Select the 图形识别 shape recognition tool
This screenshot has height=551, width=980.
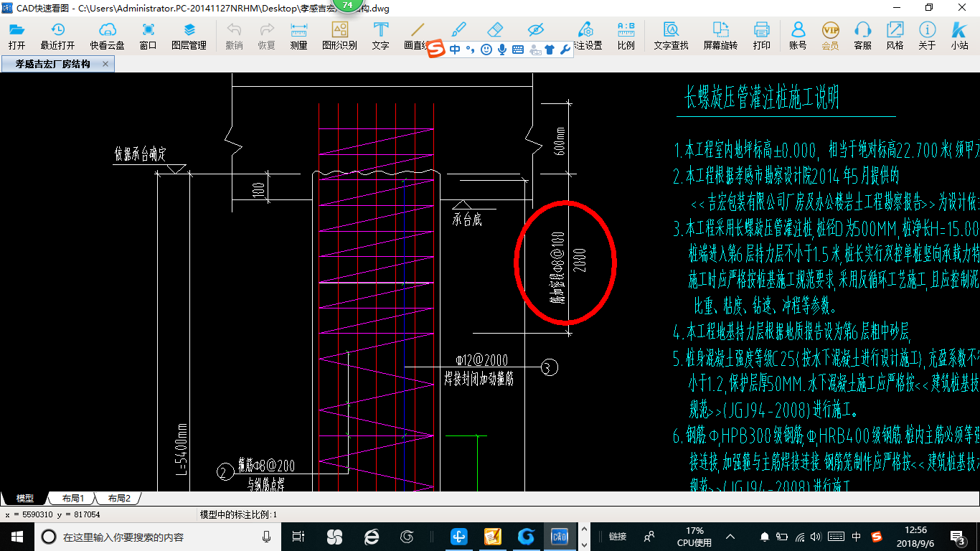tap(339, 35)
